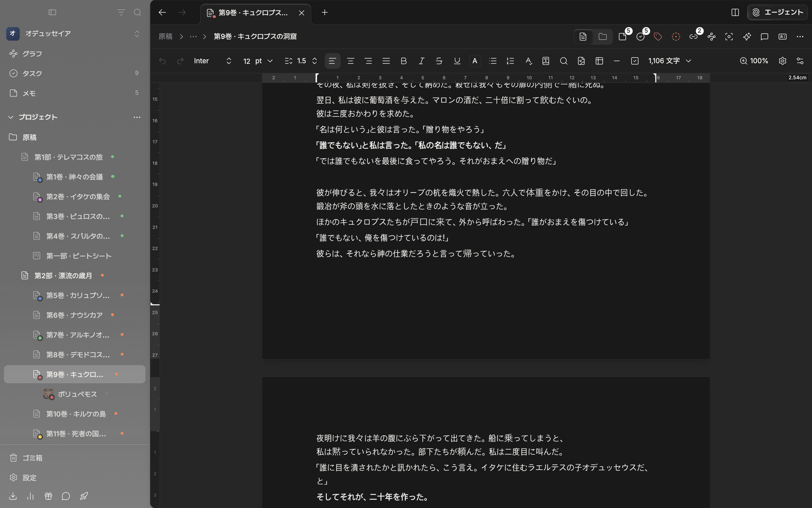Open the メモ section
Viewport: 812px width, 508px height.
74,93
